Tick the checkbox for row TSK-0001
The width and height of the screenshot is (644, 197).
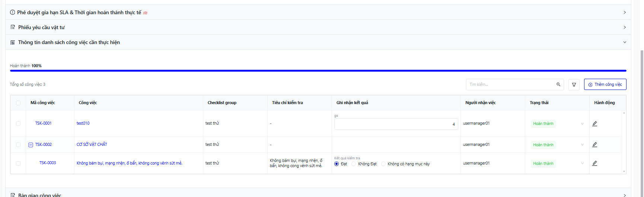pos(18,123)
